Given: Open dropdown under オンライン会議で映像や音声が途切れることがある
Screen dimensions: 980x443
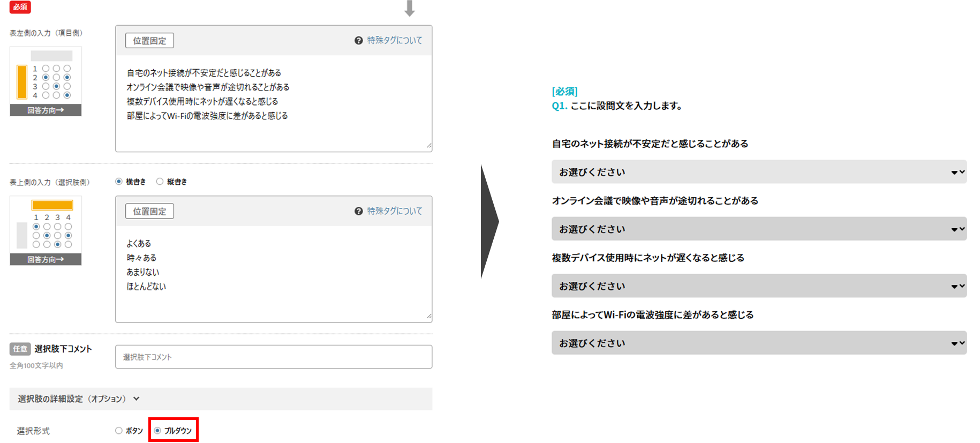Looking at the screenshot, I should click(758, 229).
